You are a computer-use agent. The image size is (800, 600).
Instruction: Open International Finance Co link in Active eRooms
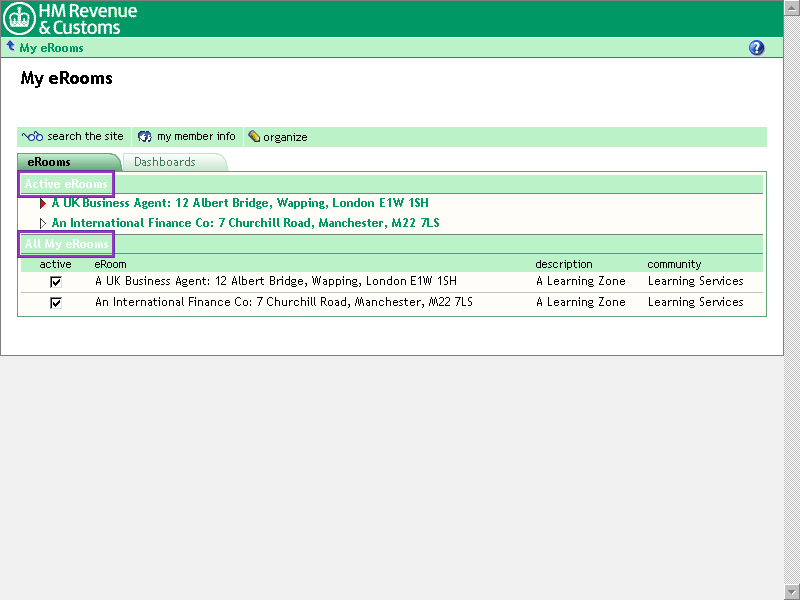pyautogui.click(x=245, y=223)
